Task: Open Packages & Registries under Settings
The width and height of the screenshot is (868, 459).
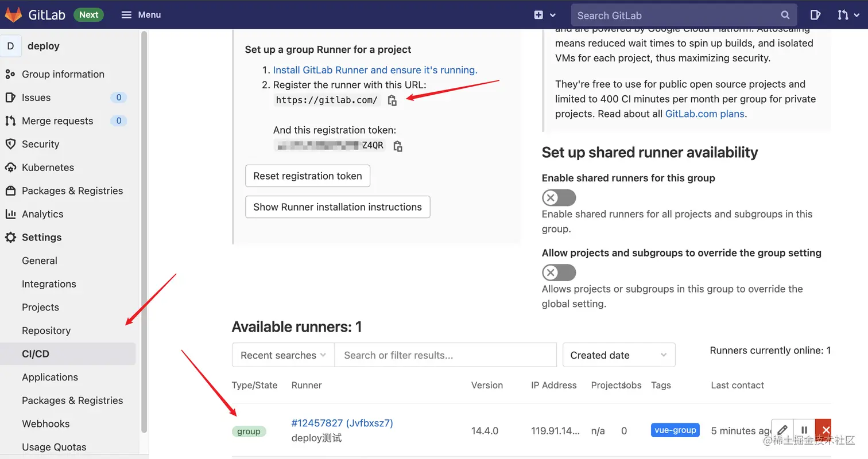Action: tap(72, 400)
